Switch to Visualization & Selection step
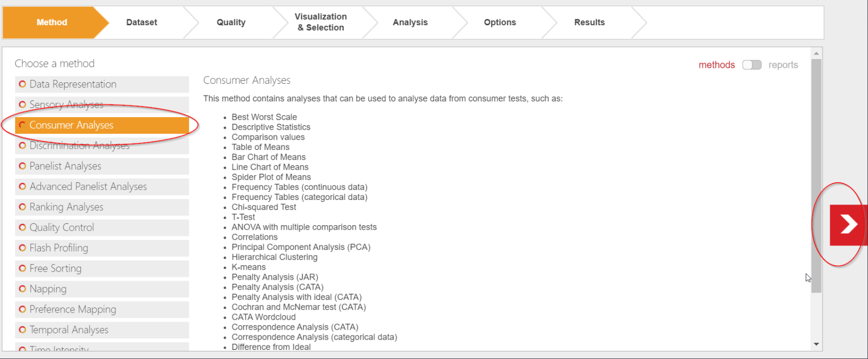The width and height of the screenshot is (868, 359). click(321, 22)
